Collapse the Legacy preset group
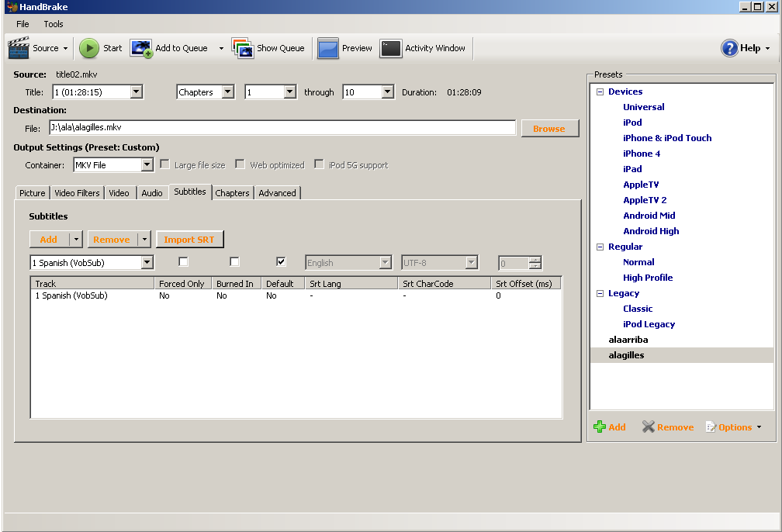Viewport: 782px width, 532px height. pyautogui.click(x=600, y=294)
